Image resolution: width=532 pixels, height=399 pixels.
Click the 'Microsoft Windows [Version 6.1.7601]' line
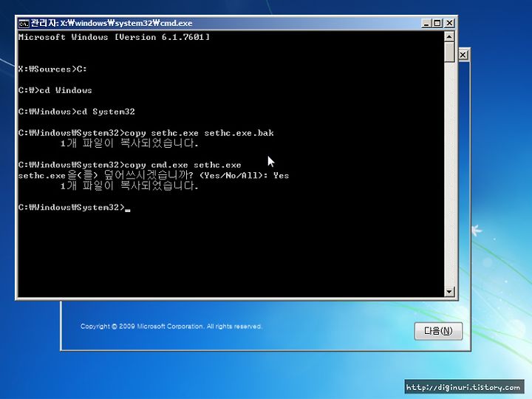pyautogui.click(x=114, y=37)
